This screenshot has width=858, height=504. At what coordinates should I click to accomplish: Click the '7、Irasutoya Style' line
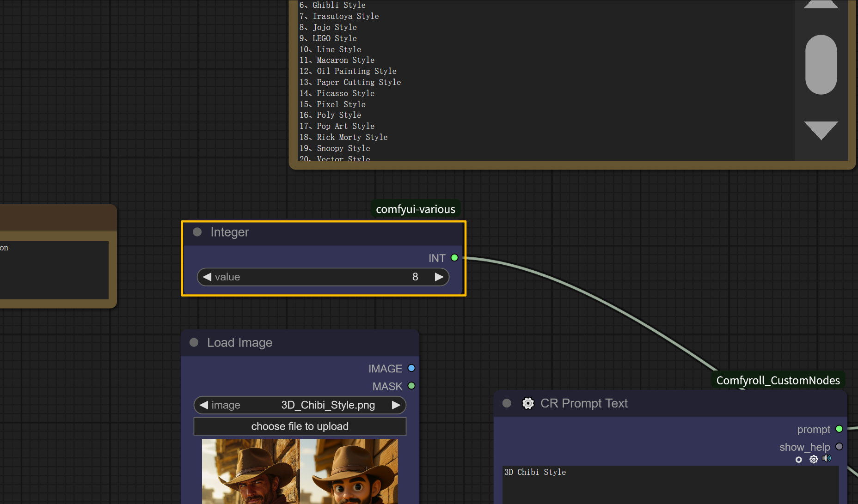(x=339, y=16)
